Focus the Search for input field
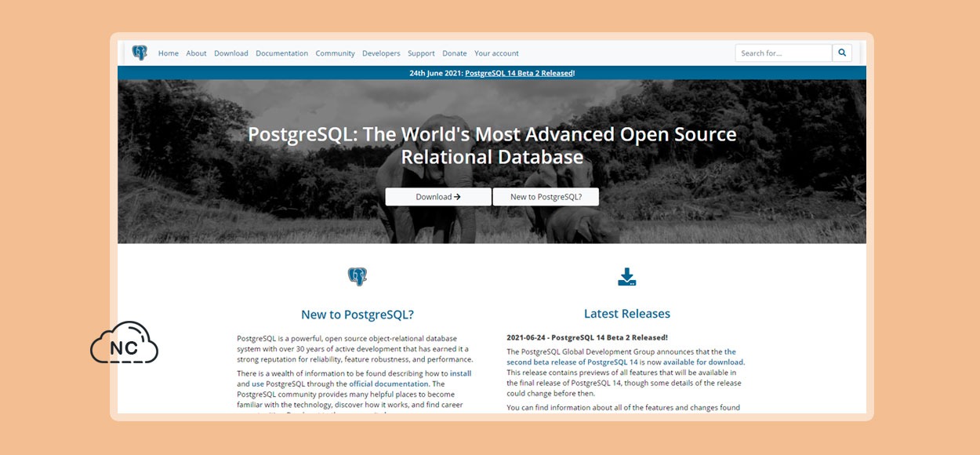The width and height of the screenshot is (980, 455). pos(783,53)
